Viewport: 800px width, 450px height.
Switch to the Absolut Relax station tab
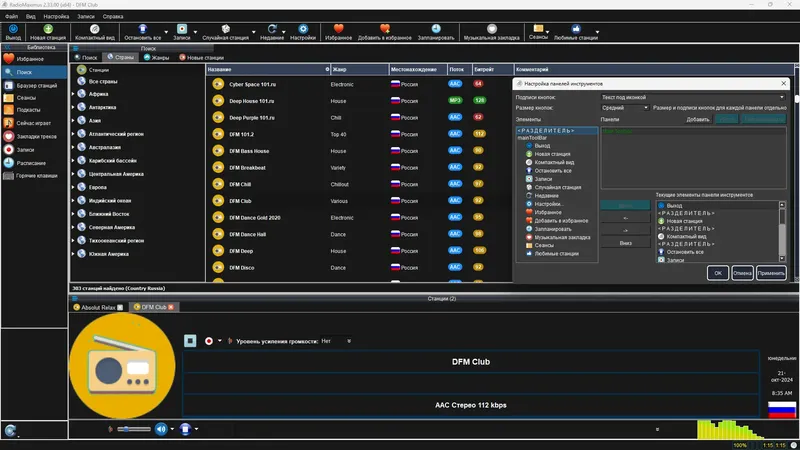(98, 307)
